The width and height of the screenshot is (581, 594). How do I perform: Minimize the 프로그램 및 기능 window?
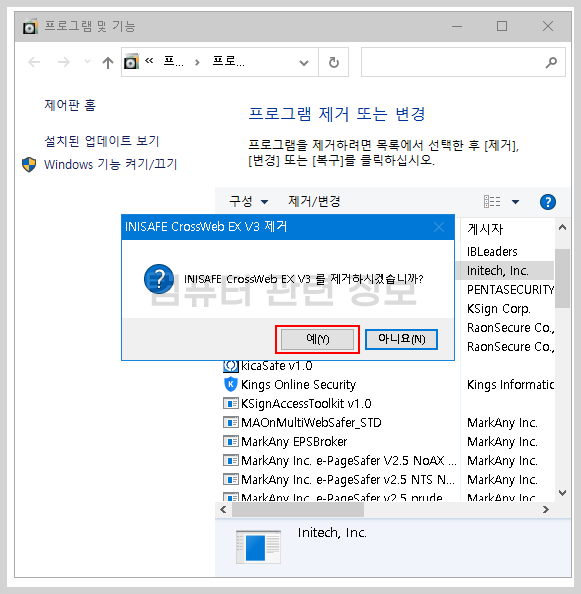(457, 27)
